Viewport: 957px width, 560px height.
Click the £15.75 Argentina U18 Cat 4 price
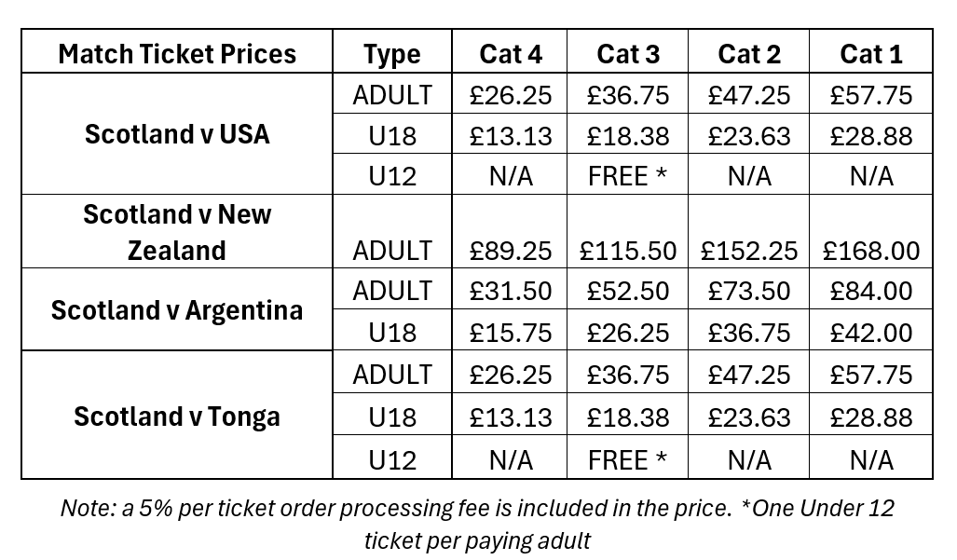511,333
